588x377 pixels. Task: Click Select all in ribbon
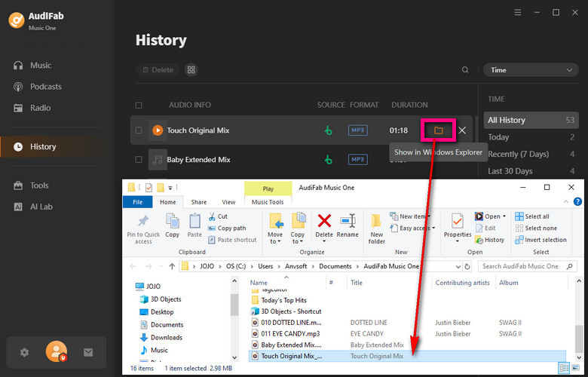tap(532, 216)
